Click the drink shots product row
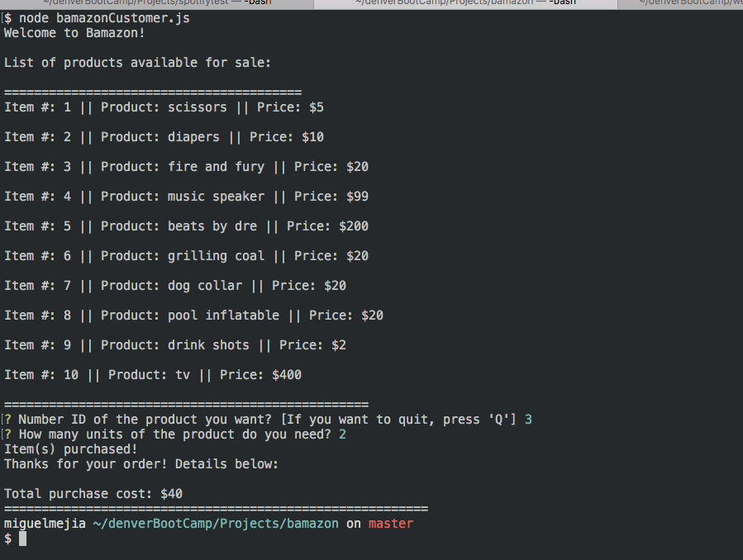The height and width of the screenshot is (560, 743). 175,345
